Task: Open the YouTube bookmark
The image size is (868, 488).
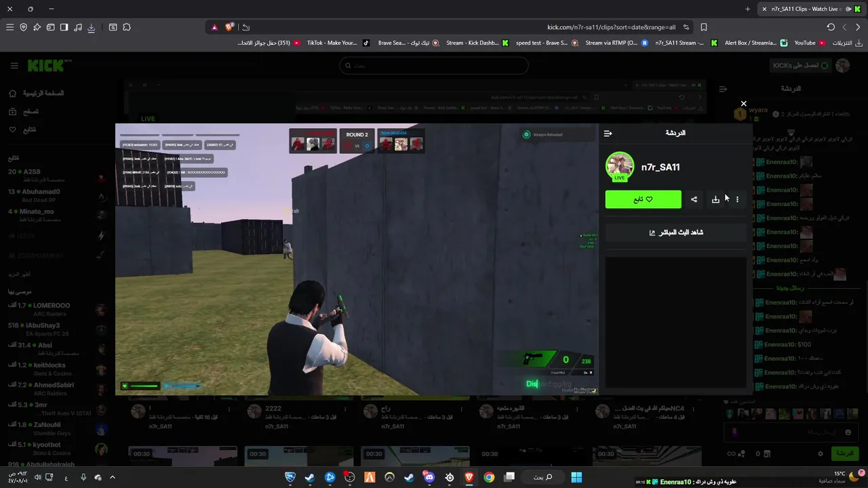Action: click(x=810, y=43)
